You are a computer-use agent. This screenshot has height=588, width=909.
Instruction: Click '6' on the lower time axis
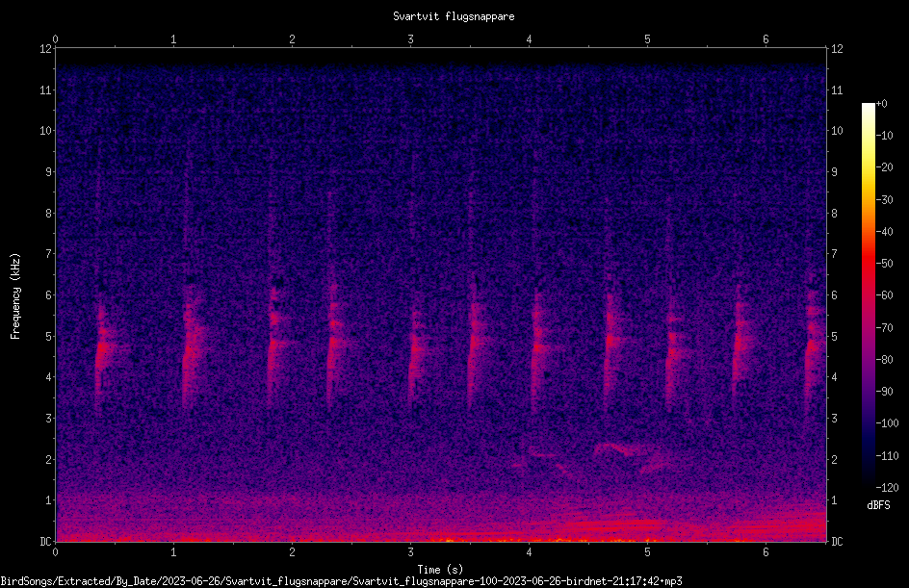(x=766, y=552)
